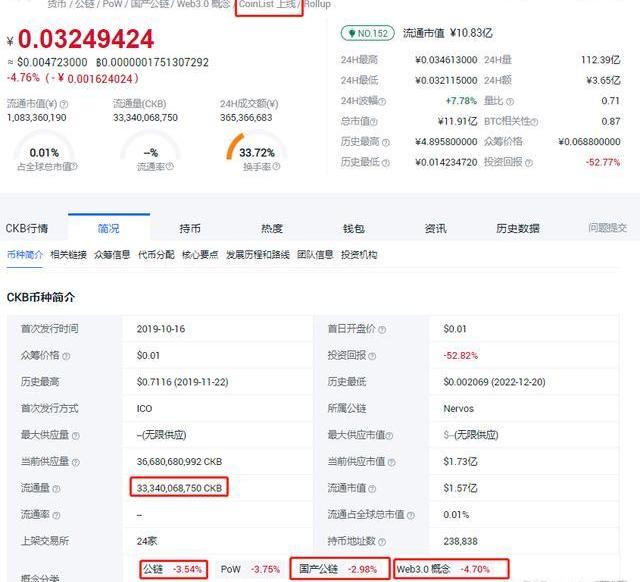This screenshot has width=640, height=582.
Task: Click the 33.72% turnover rate gauge
Action: pos(257,153)
